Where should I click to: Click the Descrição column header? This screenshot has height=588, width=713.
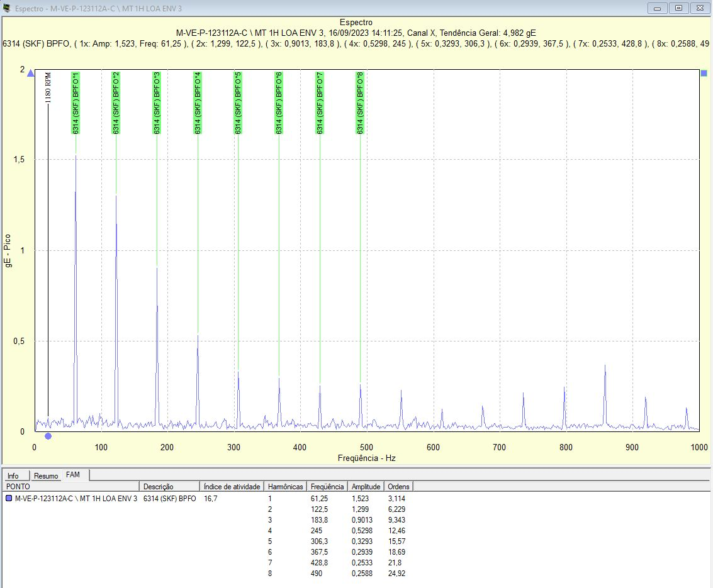pos(169,487)
